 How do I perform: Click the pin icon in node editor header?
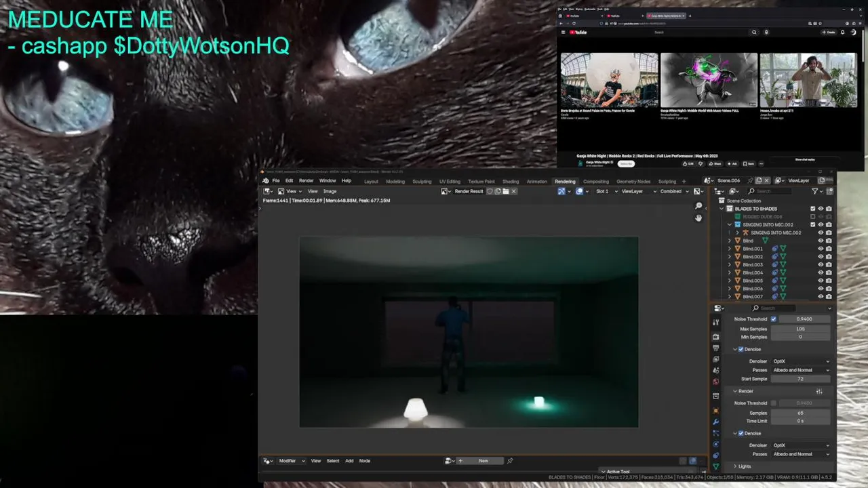tap(510, 461)
